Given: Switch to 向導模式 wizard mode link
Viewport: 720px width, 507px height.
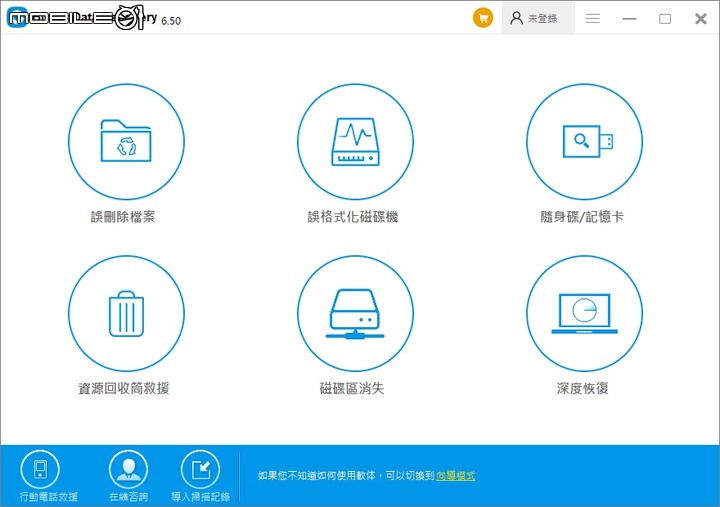Looking at the screenshot, I should click(456, 476).
